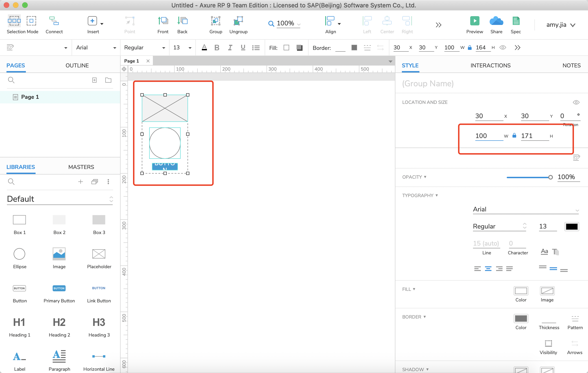Toggle the aspect ratio lock in Style panel

(x=514, y=135)
